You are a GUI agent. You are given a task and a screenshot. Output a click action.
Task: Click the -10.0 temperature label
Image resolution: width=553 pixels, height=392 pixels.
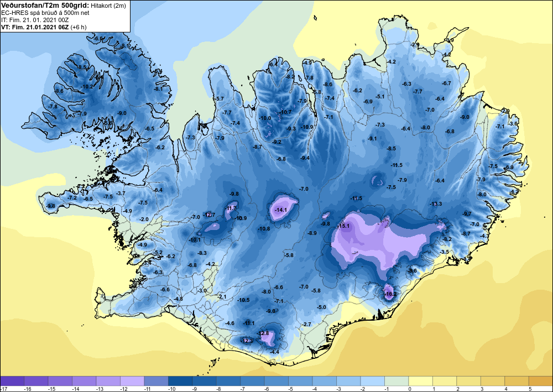pyautogui.click(x=265, y=118)
